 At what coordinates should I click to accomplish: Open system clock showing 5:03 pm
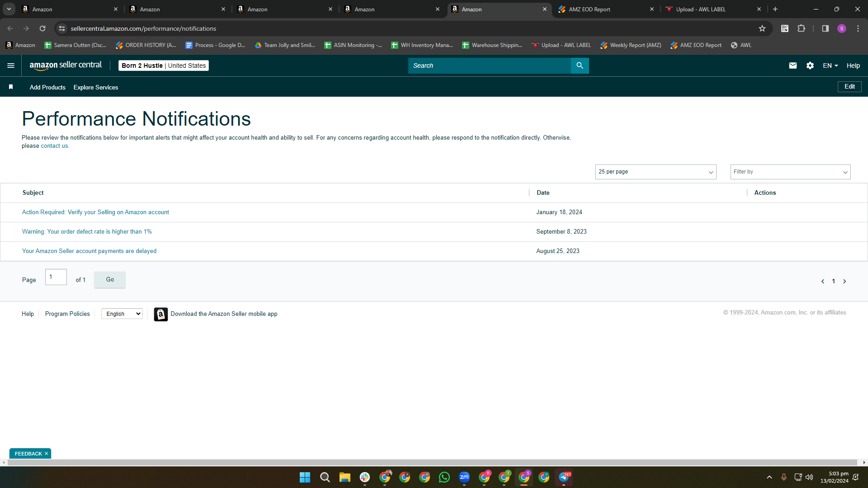834,477
